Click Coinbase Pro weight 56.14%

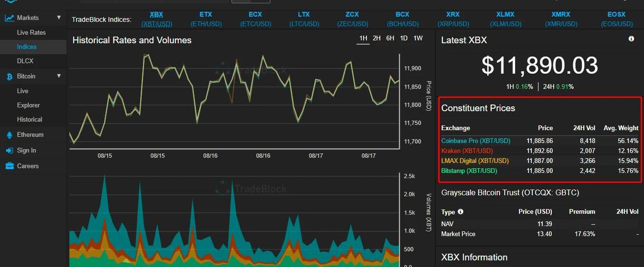pyautogui.click(x=628, y=141)
